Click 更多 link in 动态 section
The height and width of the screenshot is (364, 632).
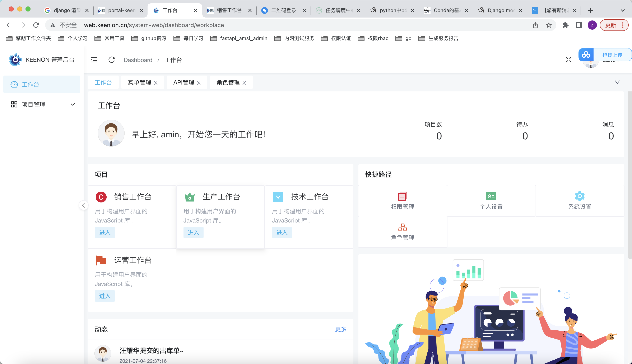tap(341, 329)
